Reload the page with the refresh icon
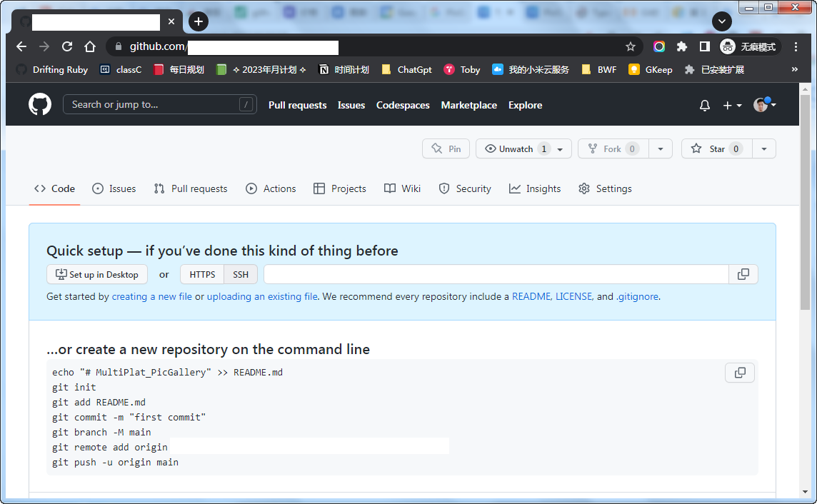The height and width of the screenshot is (504, 817). pos(67,47)
